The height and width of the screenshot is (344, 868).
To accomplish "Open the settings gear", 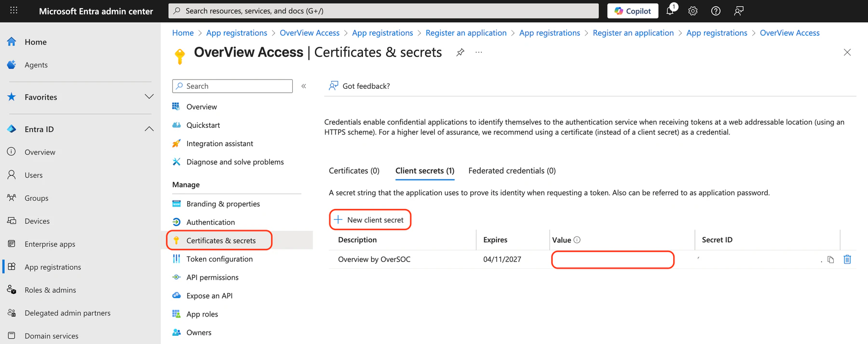I will click(x=693, y=11).
